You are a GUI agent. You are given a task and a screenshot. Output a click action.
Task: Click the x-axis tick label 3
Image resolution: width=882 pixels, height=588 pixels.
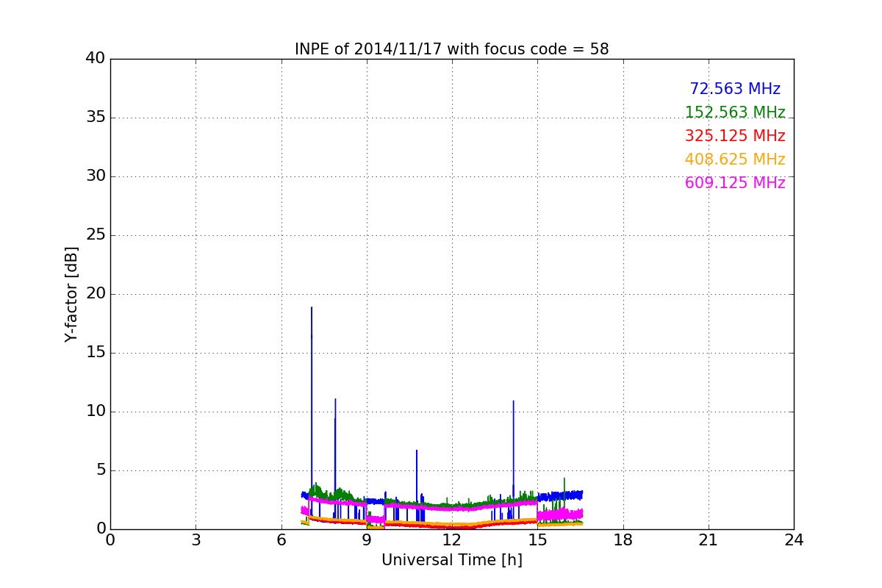tap(196, 540)
